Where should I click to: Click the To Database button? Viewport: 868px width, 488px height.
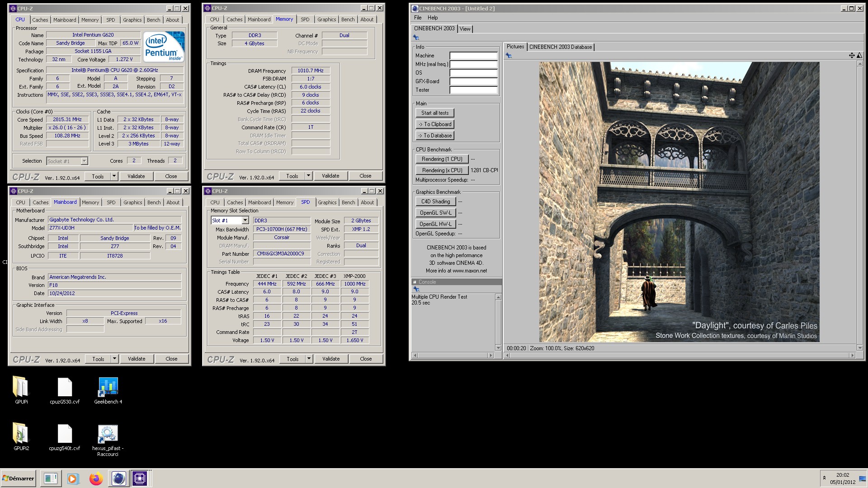(435, 136)
